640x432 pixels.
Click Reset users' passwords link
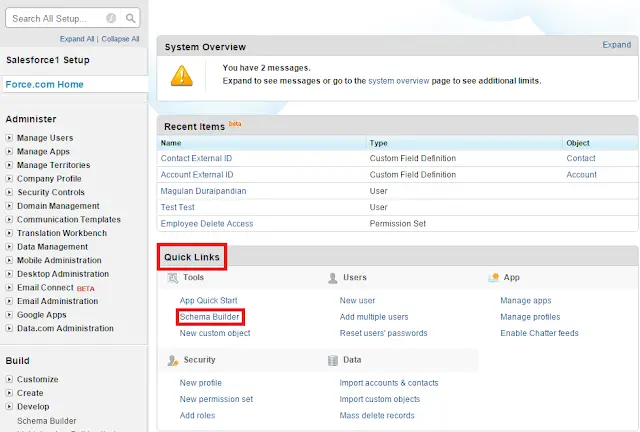383,333
